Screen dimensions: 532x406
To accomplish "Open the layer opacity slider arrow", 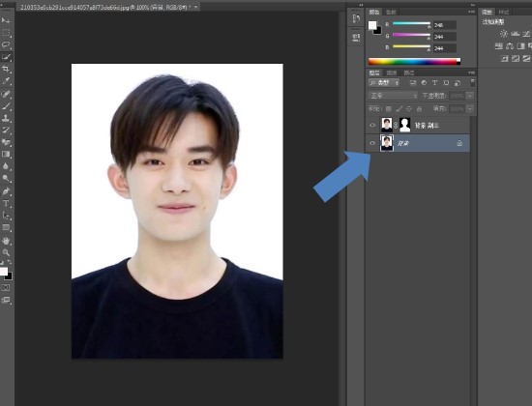I will [x=470, y=96].
